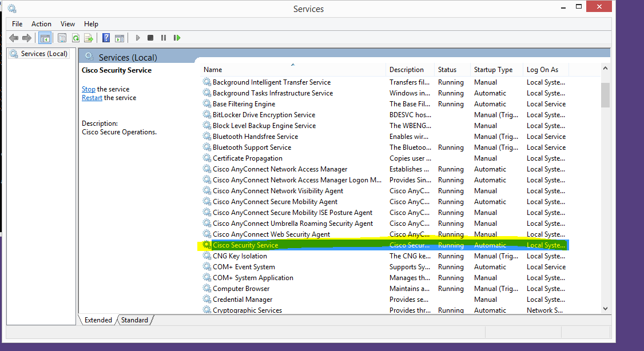Toggle the Show/Hide Action Pane icon

pyautogui.click(x=120, y=38)
